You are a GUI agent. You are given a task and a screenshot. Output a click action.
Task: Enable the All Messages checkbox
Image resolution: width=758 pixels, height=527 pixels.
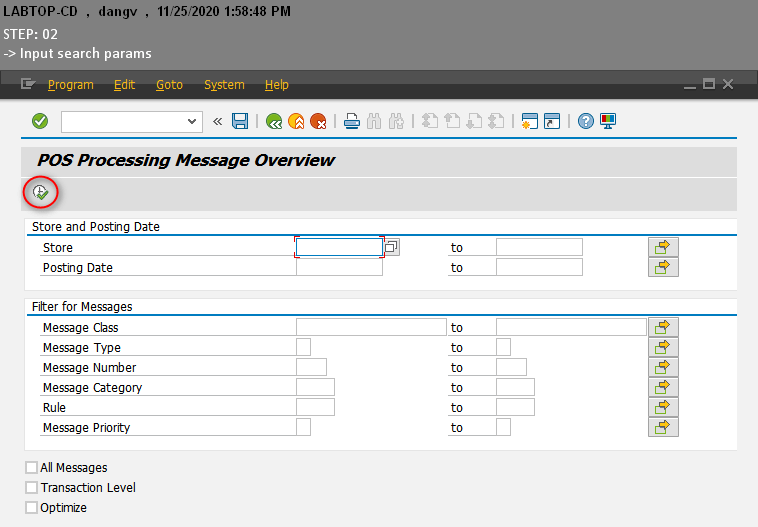point(31,468)
